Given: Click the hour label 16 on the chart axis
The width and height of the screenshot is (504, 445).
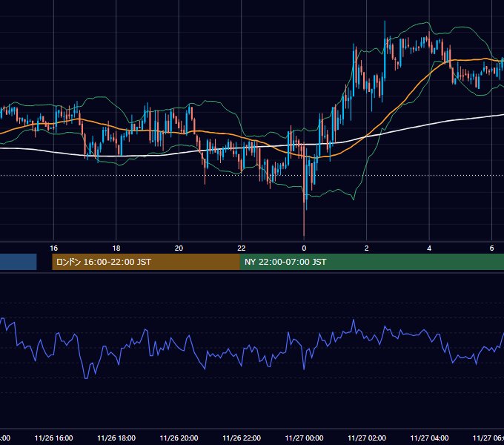Looking at the screenshot, I should (x=53, y=248).
